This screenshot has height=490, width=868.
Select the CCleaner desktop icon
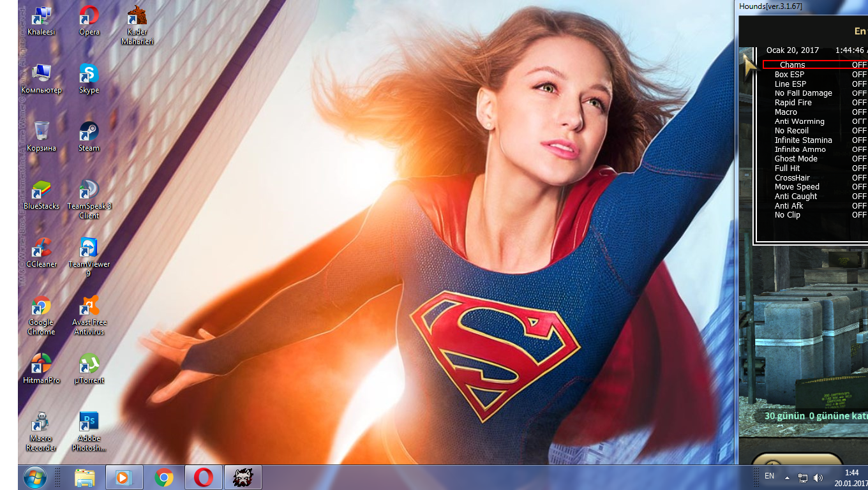(41, 253)
